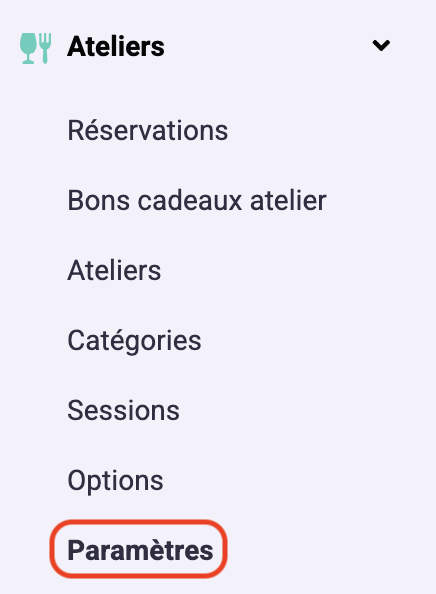Screen dimensions: 436x594
Task: Choose Options in the Ateliers menu
Action: [x=116, y=481]
